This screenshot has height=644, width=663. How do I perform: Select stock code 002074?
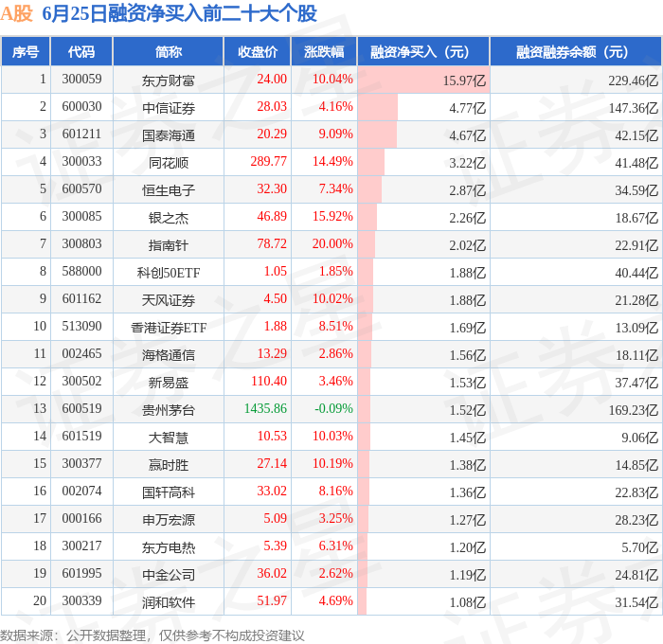(81, 492)
